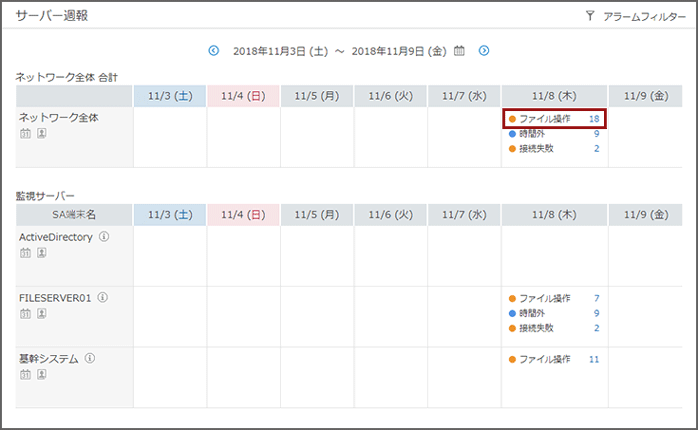Go to previous week with left arrow
This screenshot has width=698, height=430.
click(213, 50)
